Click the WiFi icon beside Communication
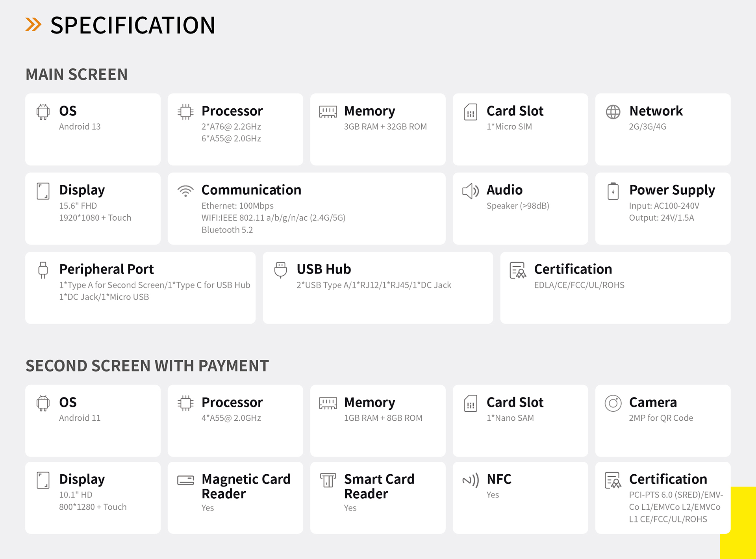This screenshot has height=559, width=756. click(x=185, y=191)
